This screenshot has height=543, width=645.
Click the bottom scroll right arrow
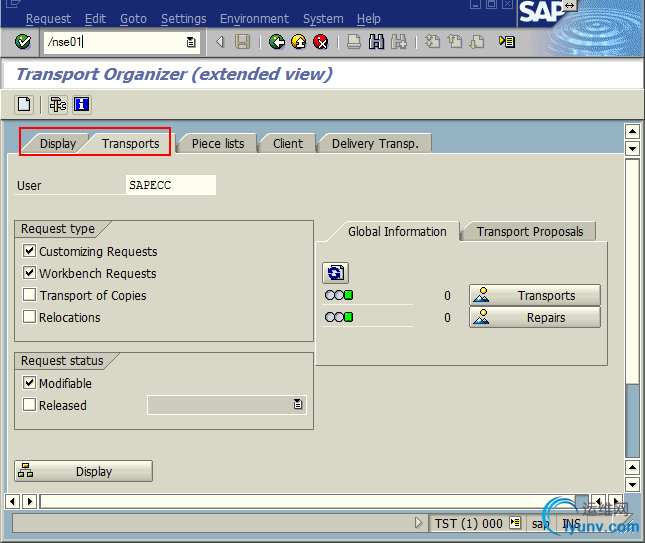pos(30,501)
